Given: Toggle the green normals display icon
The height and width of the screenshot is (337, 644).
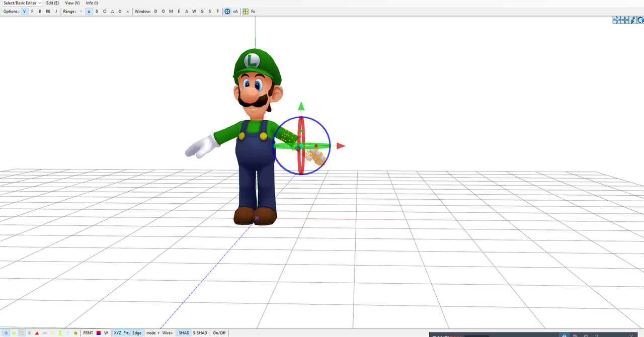Looking at the screenshot, I should pyautogui.click(x=14, y=333).
